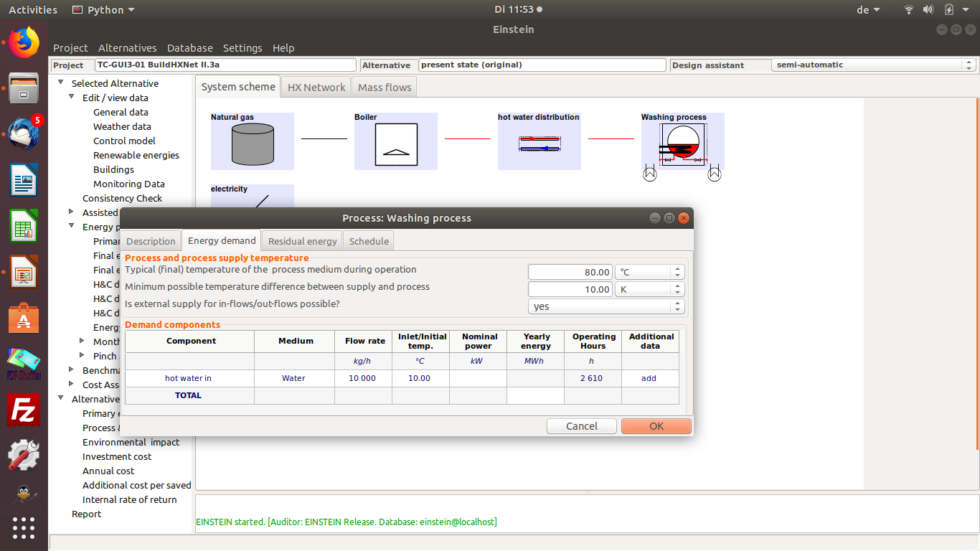This screenshot has height=551, width=980.
Task: Click the Cancel button
Action: (581, 426)
